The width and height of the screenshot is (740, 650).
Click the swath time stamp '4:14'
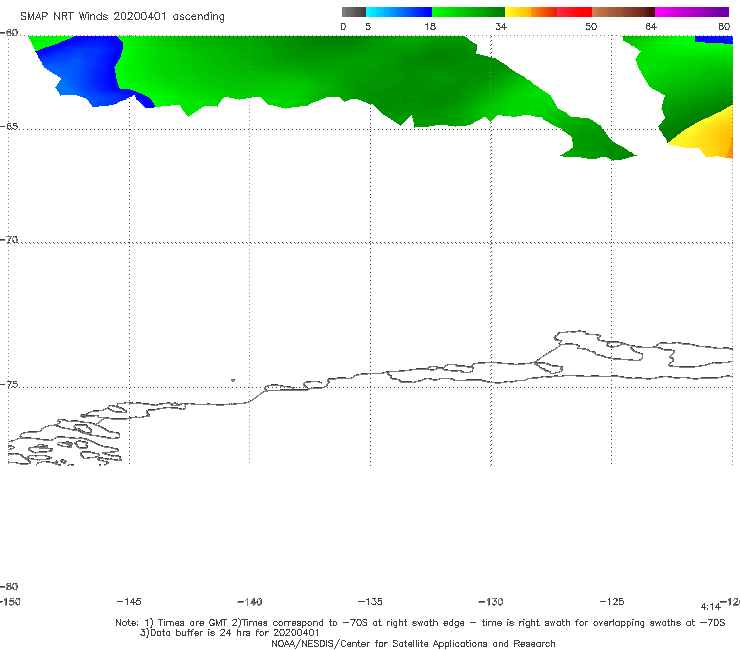click(x=710, y=607)
